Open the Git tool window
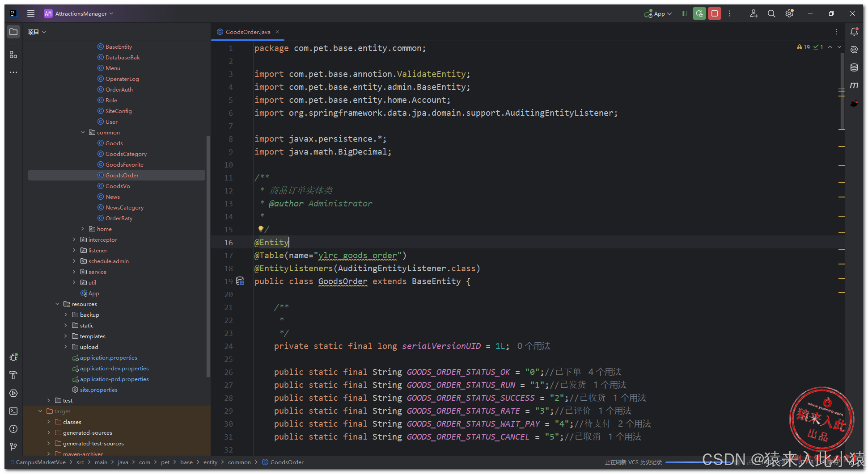The image size is (868, 474). coord(13,447)
